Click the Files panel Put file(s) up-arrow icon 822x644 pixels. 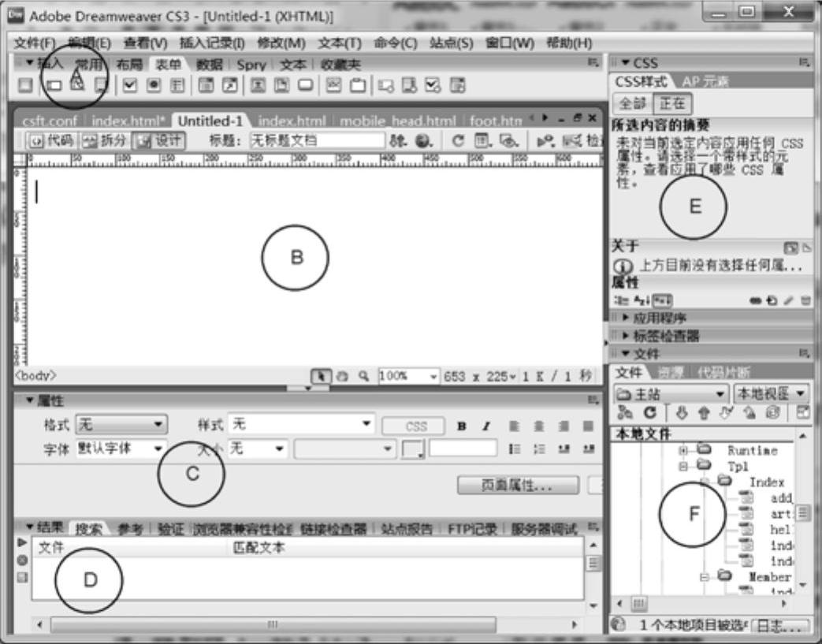(704, 413)
